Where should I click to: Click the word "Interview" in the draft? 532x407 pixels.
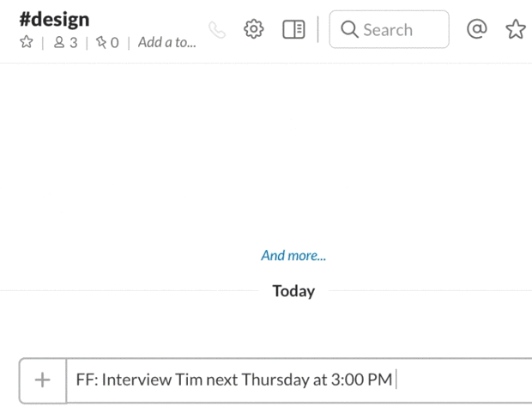(137, 380)
